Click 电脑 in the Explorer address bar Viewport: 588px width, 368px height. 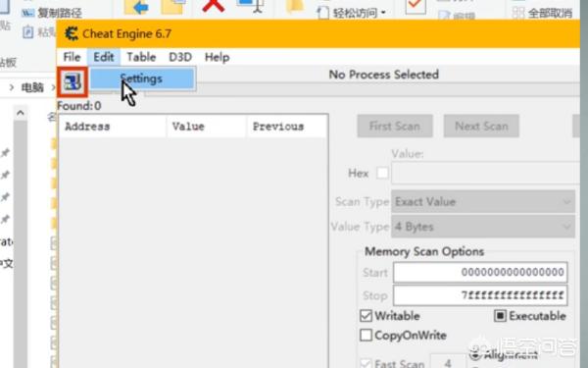point(32,87)
